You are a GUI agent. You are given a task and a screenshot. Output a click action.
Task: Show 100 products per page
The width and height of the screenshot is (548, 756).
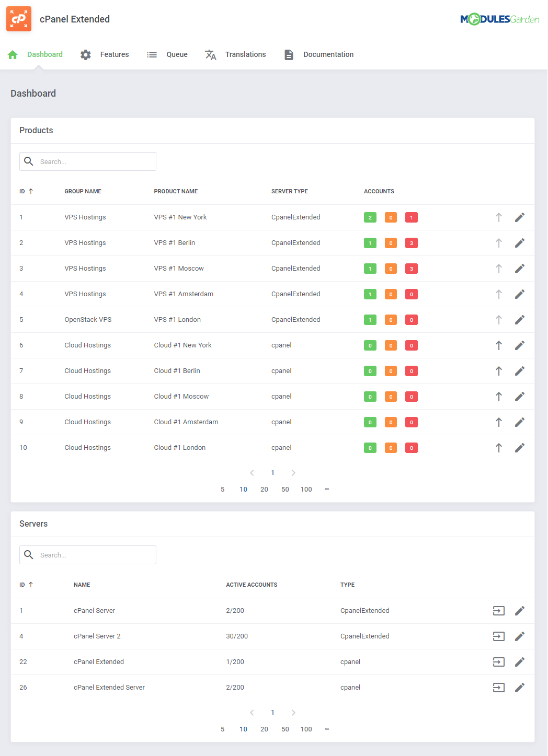[x=306, y=490]
